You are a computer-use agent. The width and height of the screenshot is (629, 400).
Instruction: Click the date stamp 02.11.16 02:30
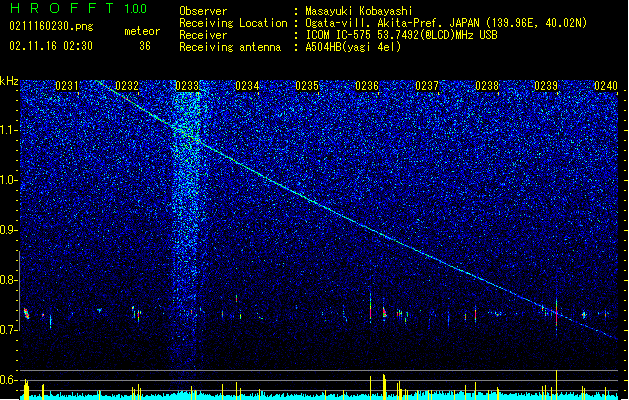(x=51, y=46)
